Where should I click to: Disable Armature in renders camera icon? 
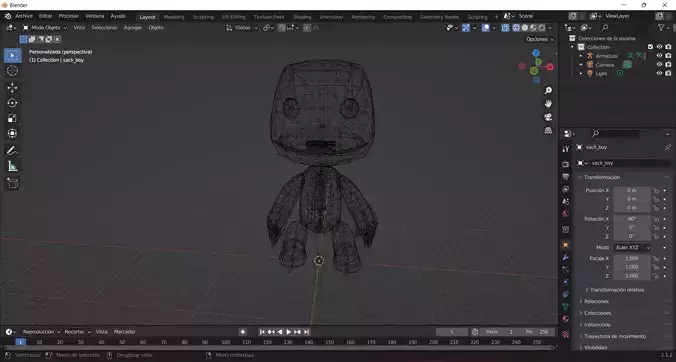(x=668, y=56)
